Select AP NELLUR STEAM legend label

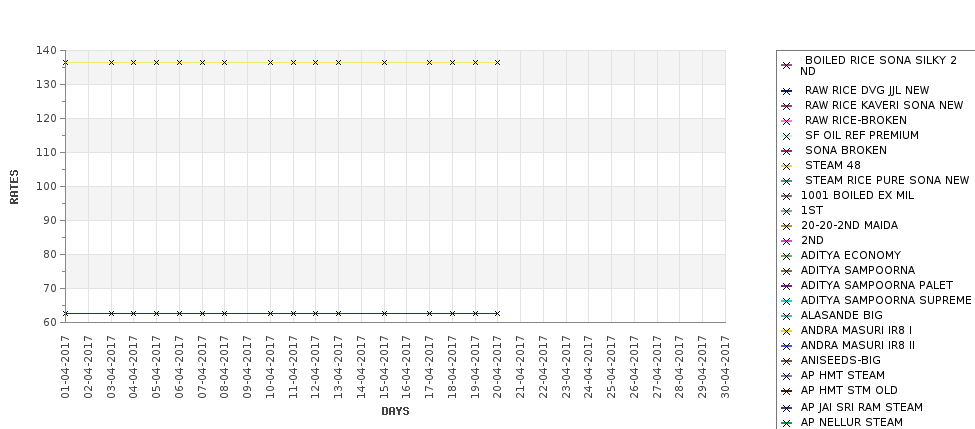pos(851,422)
